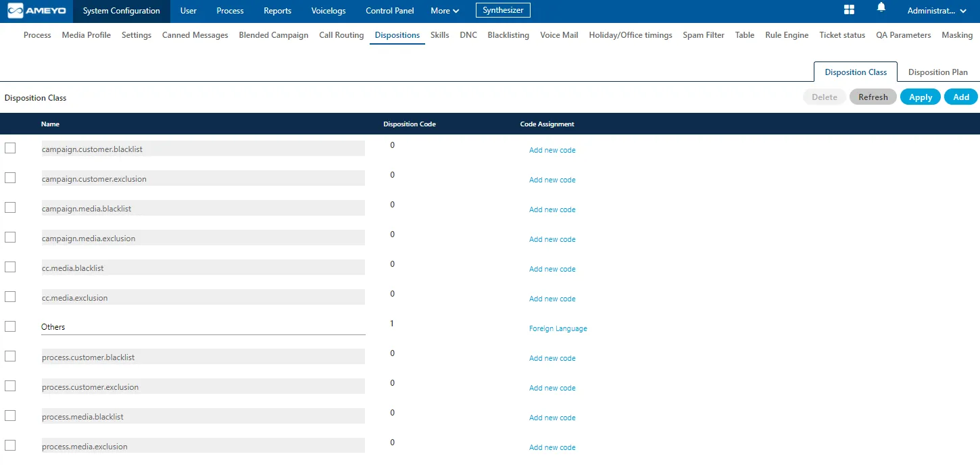The height and width of the screenshot is (475, 980).
Task: Check the campaign.customer.blacklist row checkbox
Action: 10,148
